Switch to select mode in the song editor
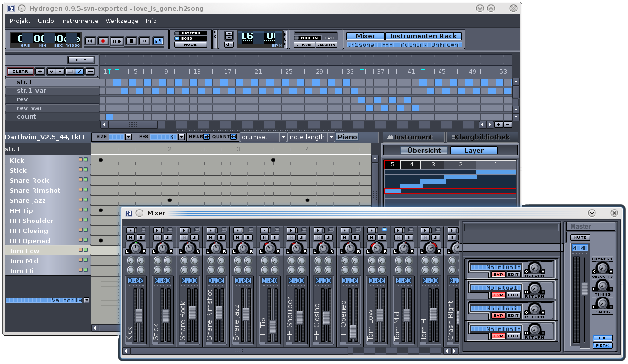The height and width of the screenshot is (364, 628). [x=70, y=71]
